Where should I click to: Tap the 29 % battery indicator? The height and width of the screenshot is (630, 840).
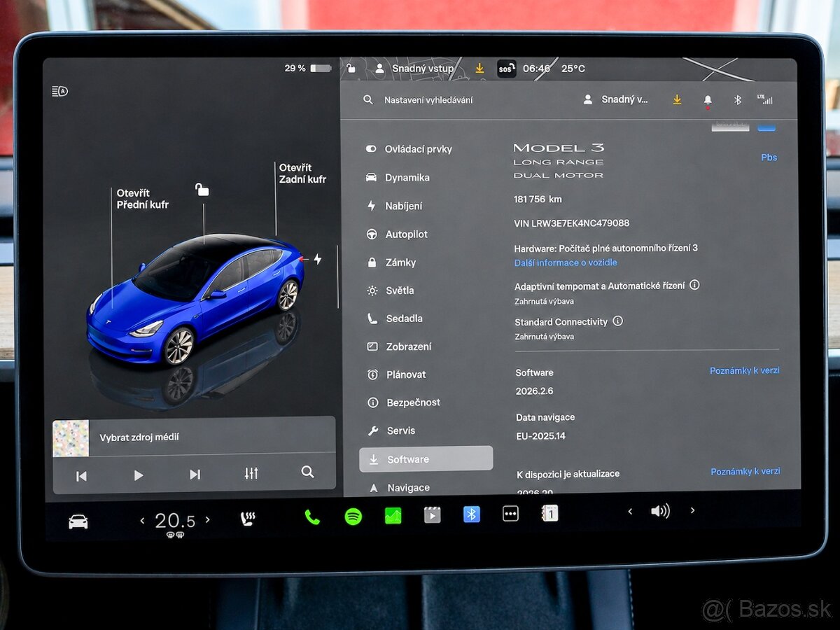click(307, 69)
